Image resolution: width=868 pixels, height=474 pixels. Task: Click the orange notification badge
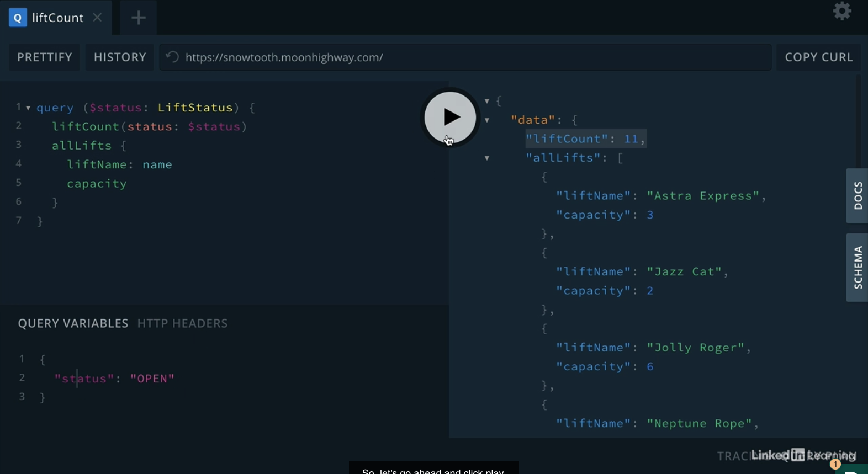835,464
